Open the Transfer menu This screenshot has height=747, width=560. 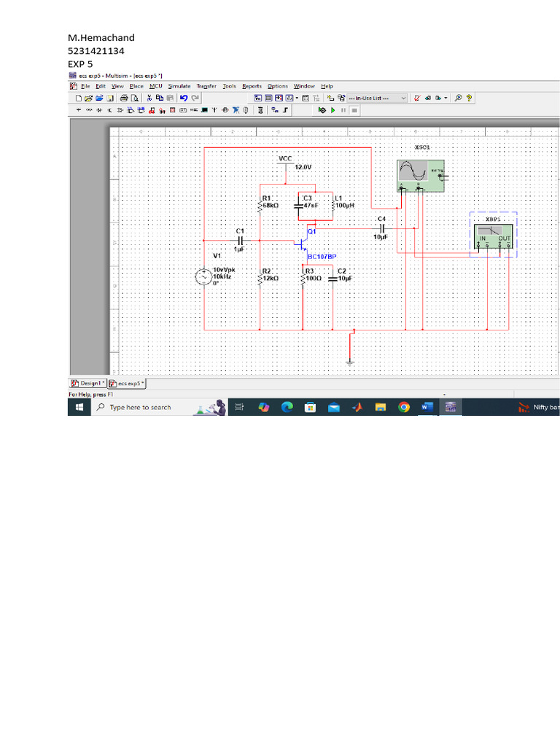206,86
